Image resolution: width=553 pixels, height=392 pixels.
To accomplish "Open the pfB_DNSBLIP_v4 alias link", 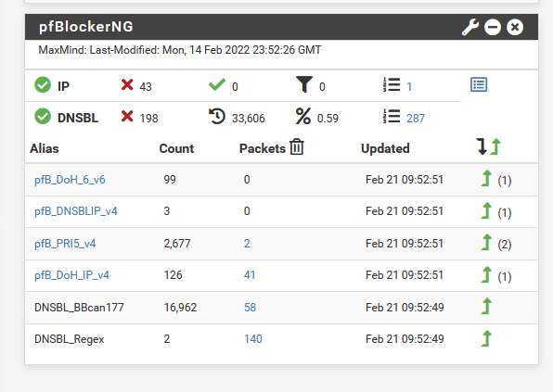I will click(76, 211).
